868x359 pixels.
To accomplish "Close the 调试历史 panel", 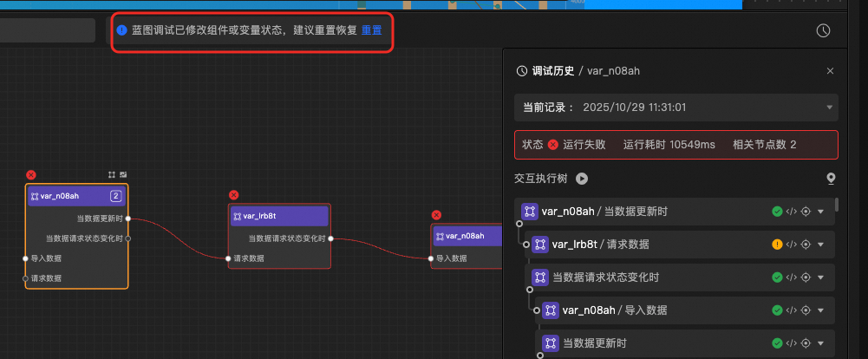I will [x=830, y=71].
